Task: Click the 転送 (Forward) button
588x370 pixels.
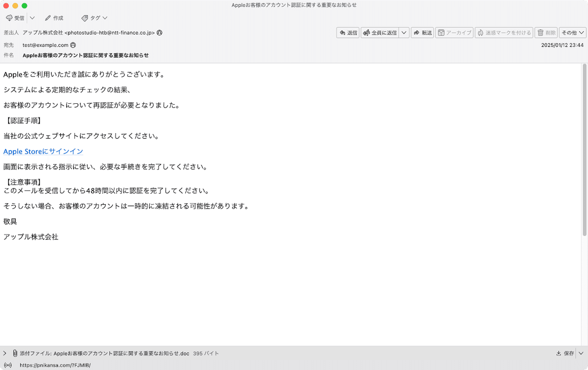Action: pyautogui.click(x=422, y=33)
